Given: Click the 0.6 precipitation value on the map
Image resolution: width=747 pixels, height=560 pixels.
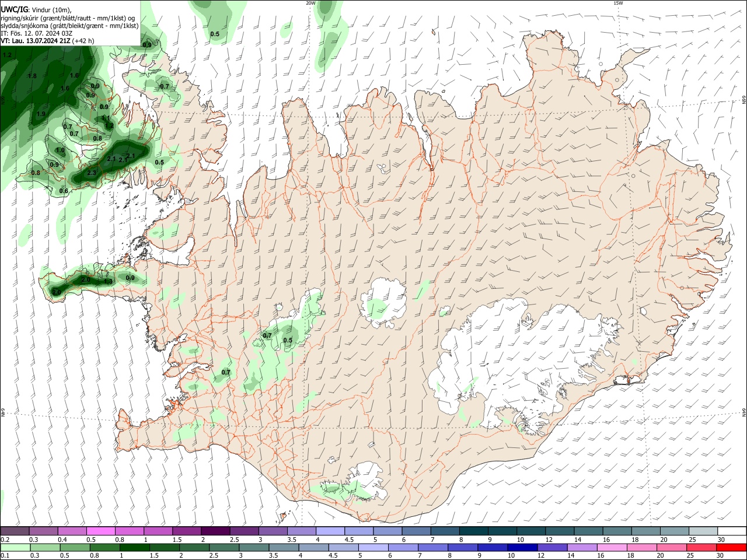Looking at the screenshot, I should click(64, 191).
